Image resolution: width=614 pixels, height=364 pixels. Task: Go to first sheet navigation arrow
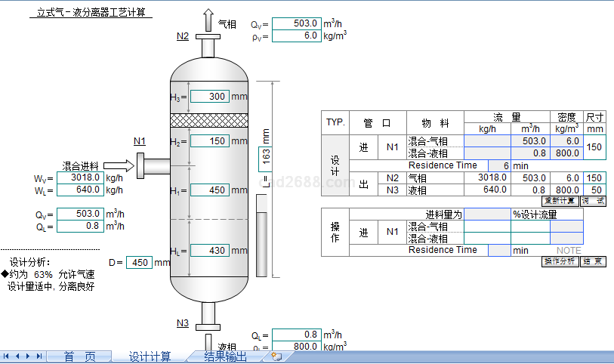(6, 356)
